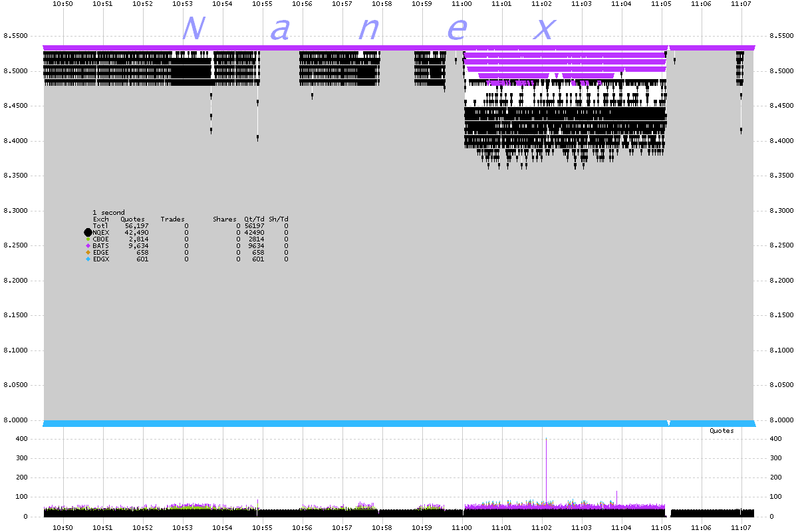The width and height of the screenshot is (798, 532).
Task: Click the black NQEX legend circle
Action: click(x=88, y=232)
